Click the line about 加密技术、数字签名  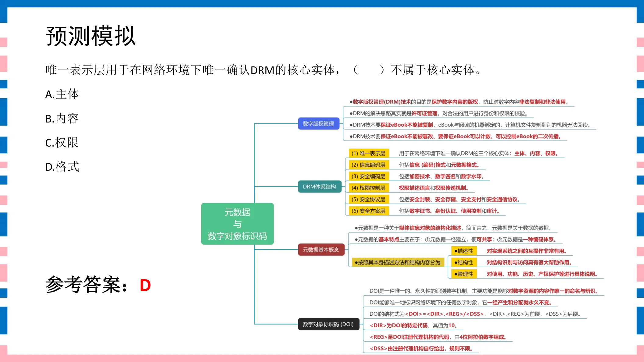point(442,176)
